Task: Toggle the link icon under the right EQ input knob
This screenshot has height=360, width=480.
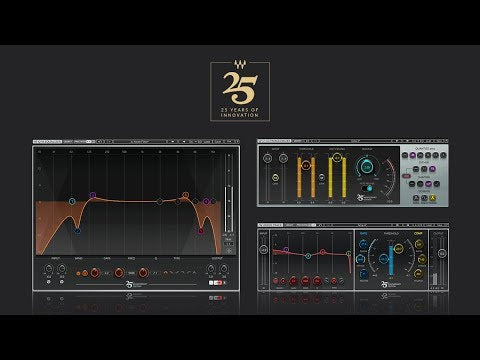Action: click(x=62, y=282)
